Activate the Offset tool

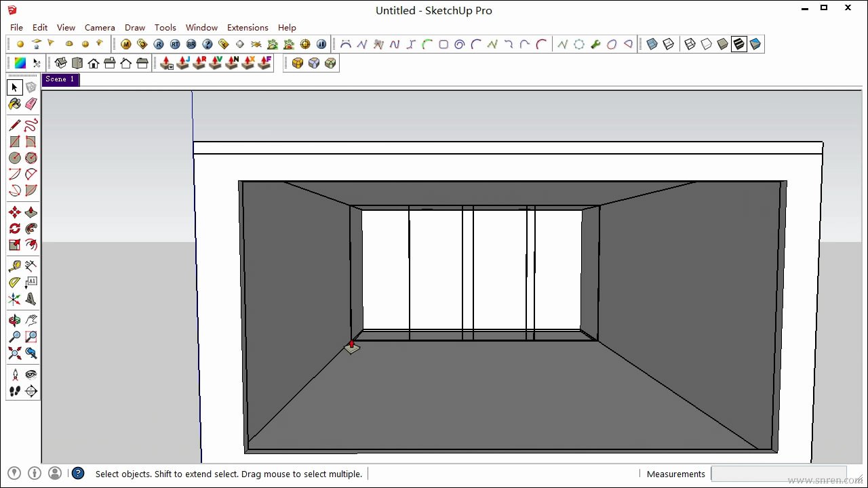[x=31, y=245]
